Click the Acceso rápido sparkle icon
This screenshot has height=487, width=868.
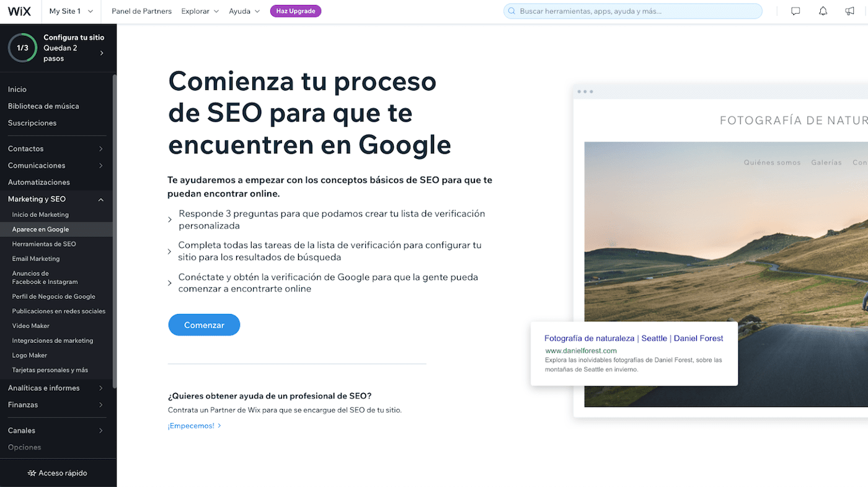point(32,473)
